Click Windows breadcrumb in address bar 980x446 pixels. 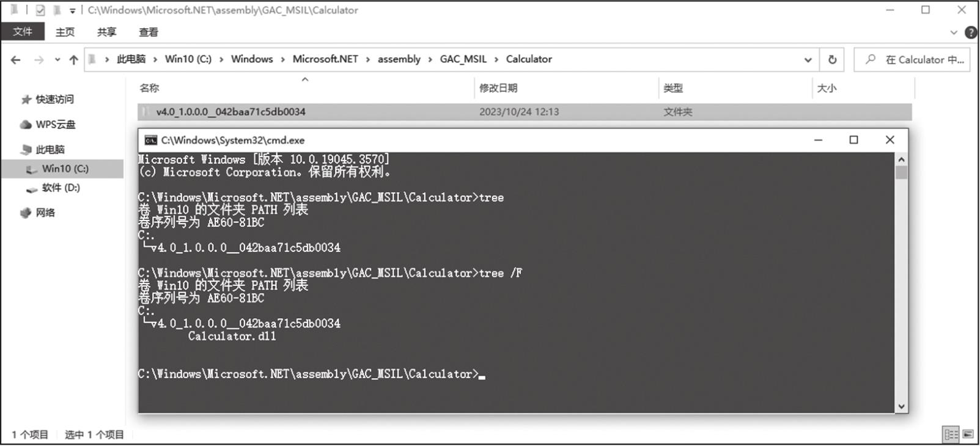pyautogui.click(x=252, y=59)
